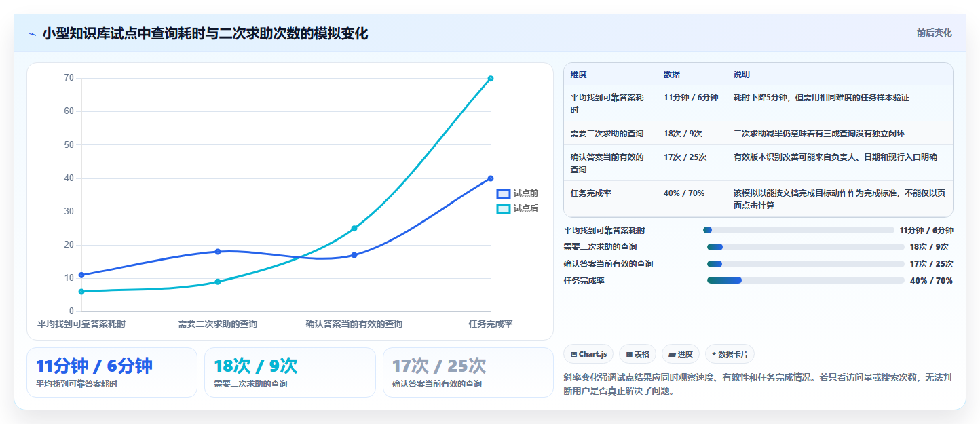Click x-axis label 任务完成率
Image resolution: width=980 pixels, height=424 pixels.
(491, 324)
